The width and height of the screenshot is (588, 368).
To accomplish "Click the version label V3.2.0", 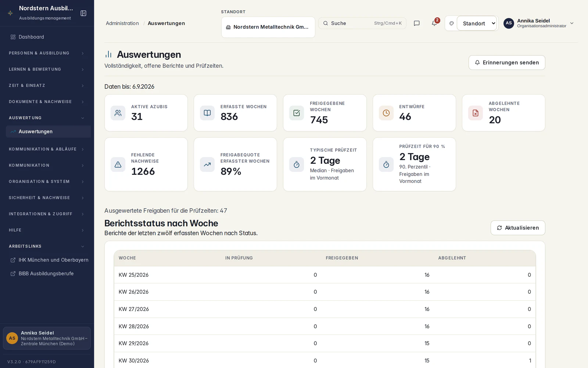I will tap(32, 362).
